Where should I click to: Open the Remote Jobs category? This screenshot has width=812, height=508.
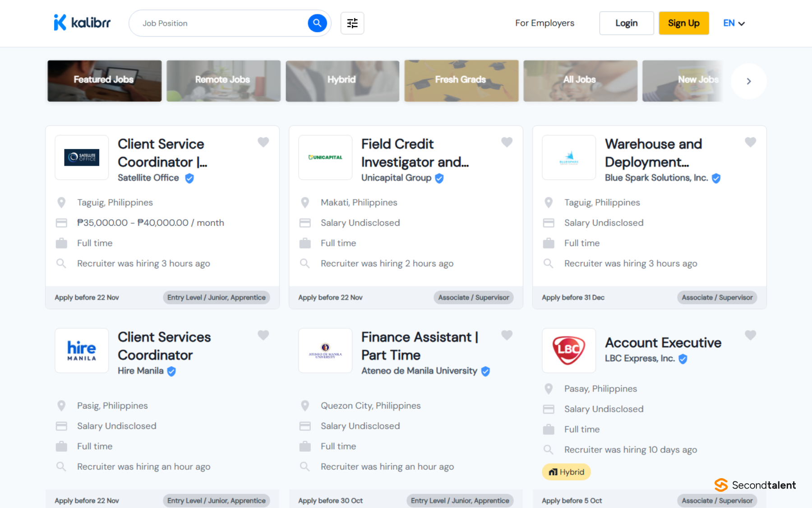tap(223, 81)
